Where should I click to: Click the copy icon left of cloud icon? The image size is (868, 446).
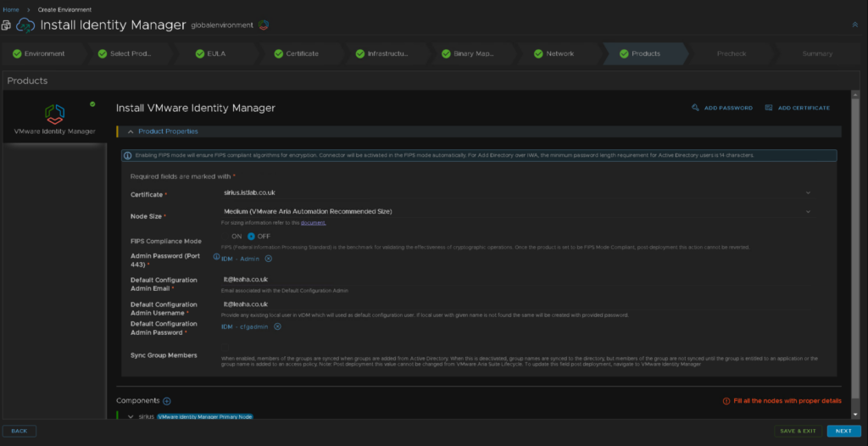[x=6, y=25]
